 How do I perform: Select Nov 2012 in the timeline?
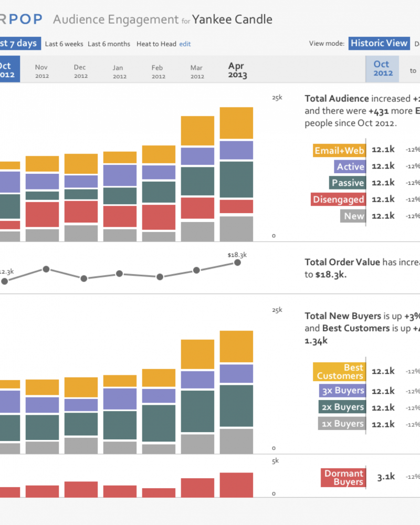[x=42, y=71]
